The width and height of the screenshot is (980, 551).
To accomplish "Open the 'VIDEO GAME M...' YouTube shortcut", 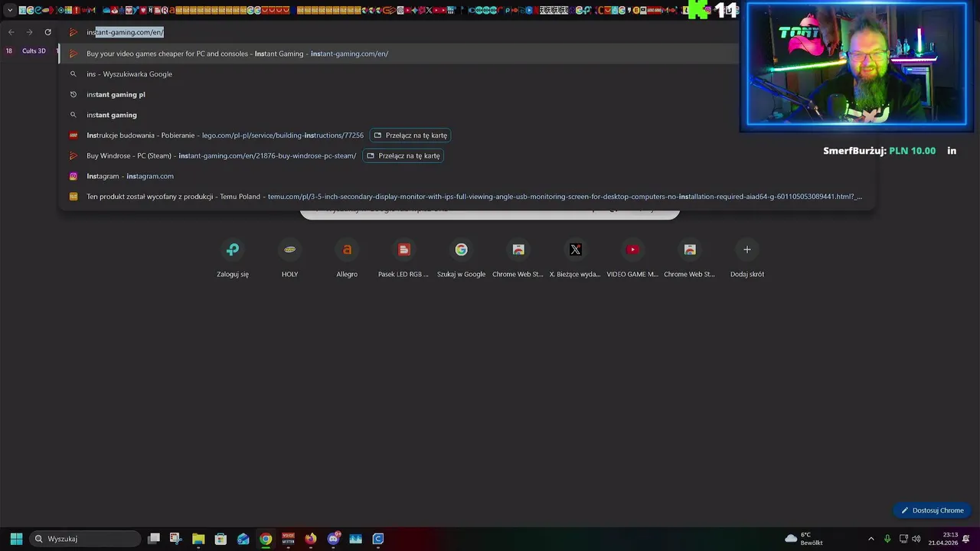I will point(632,259).
